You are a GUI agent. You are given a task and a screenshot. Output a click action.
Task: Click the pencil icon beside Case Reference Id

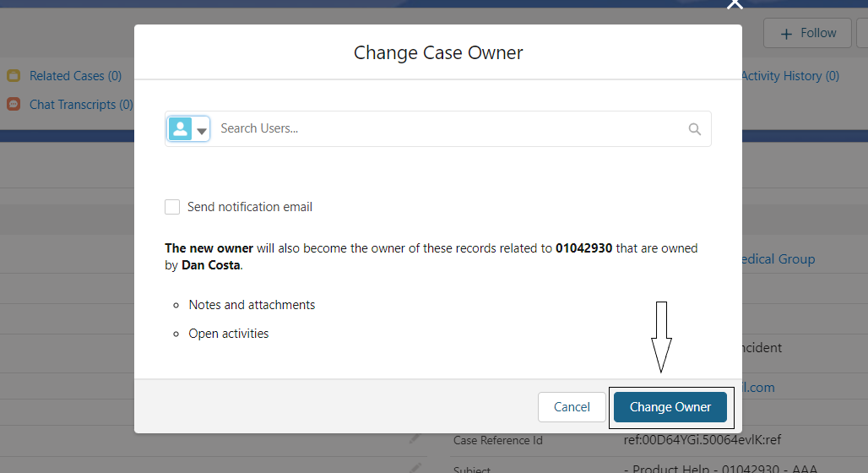coord(415,438)
